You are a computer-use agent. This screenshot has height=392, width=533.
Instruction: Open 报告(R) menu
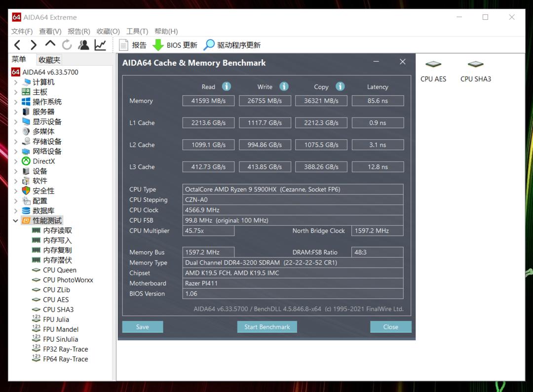tap(79, 31)
